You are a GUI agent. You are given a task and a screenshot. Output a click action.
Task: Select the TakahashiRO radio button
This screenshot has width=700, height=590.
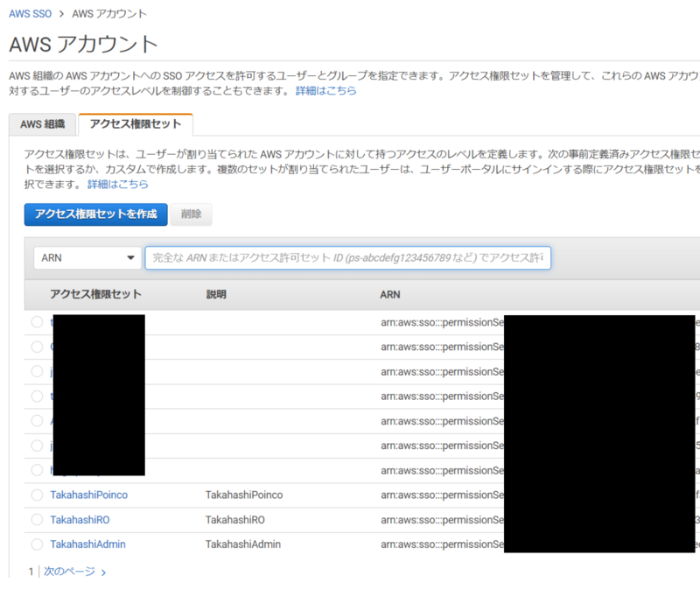pyautogui.click(x=37, y=519)
